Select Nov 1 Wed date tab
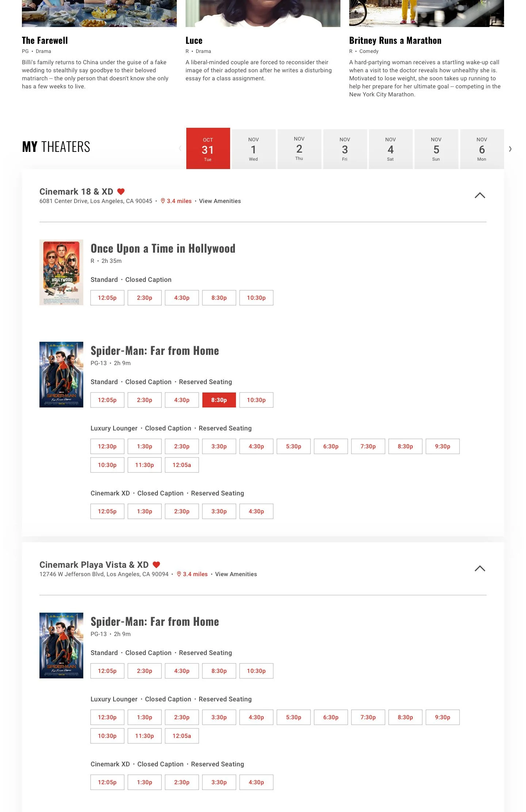Image resolution: width=526 pixels, height=812 pixels. (x=254, y=149)
